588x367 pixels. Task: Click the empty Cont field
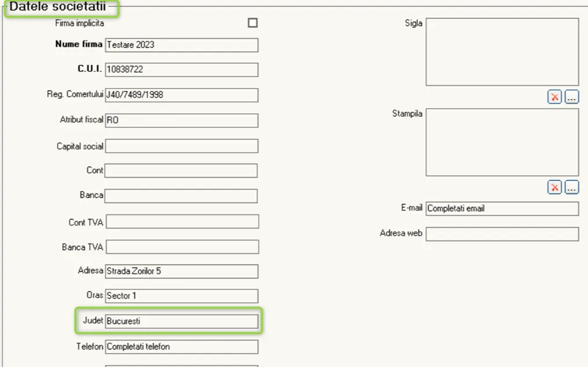pyautogui.click(x=181, y=171)
